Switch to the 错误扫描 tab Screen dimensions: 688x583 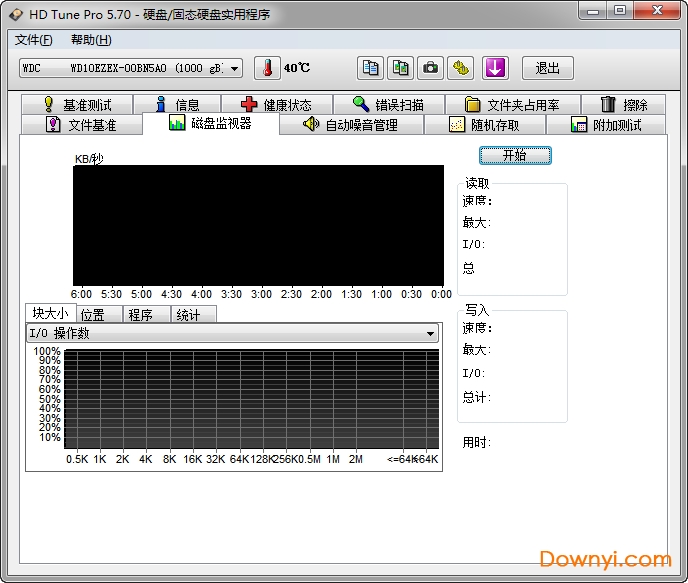click(388, 105)
